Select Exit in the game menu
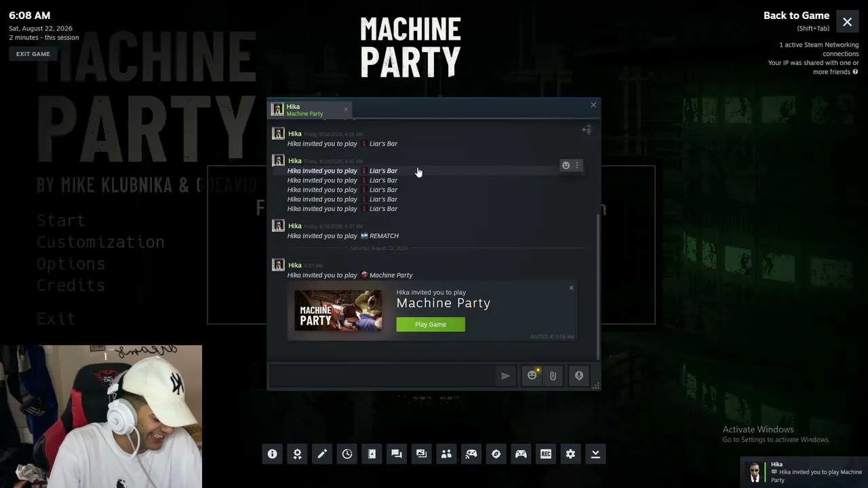This screenshot has width=868, height=488. pyautogui.click(x=56, y=318)
